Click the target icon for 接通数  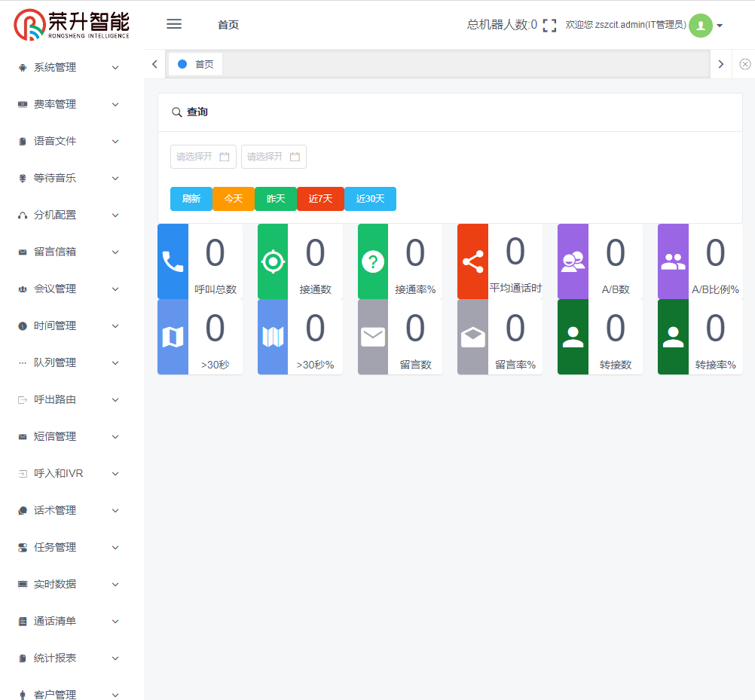coord(273,262)
